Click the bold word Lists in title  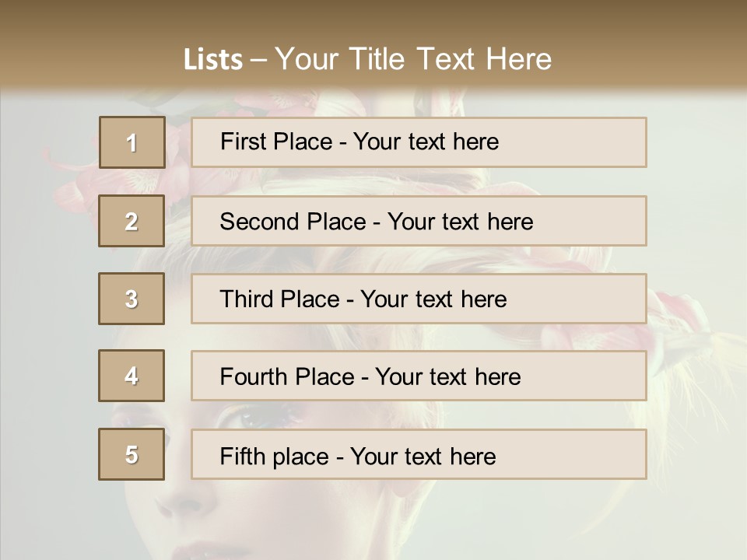[x=212, y=60]
